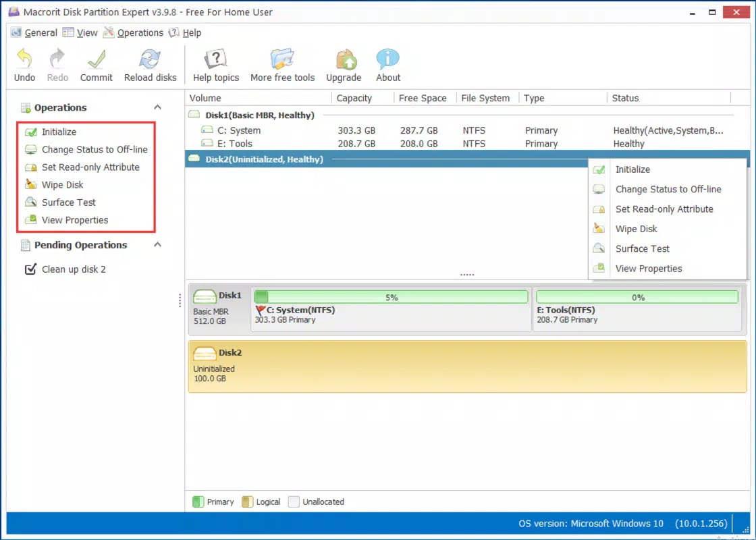Image resolution: width=756 pixels, height=540 pixels.
Task: Click the Undo toolbar icon
Action: point(24,59)
